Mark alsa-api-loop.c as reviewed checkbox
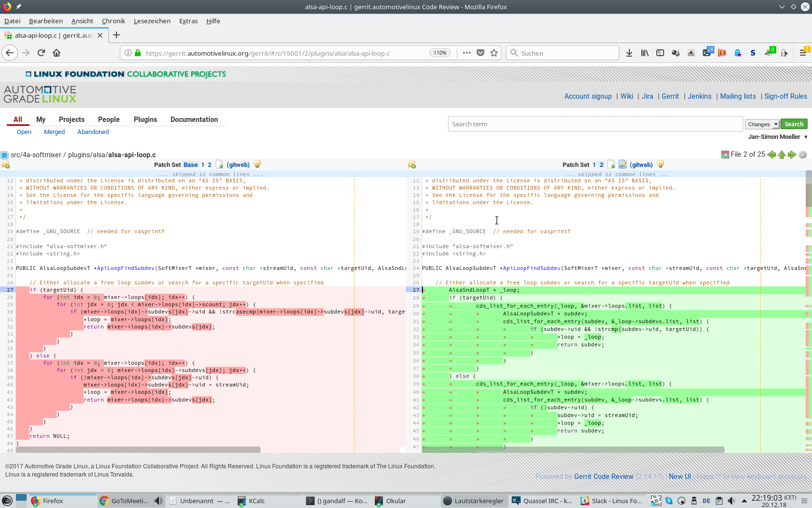This screenshot has height=508, width=812. 4,155
